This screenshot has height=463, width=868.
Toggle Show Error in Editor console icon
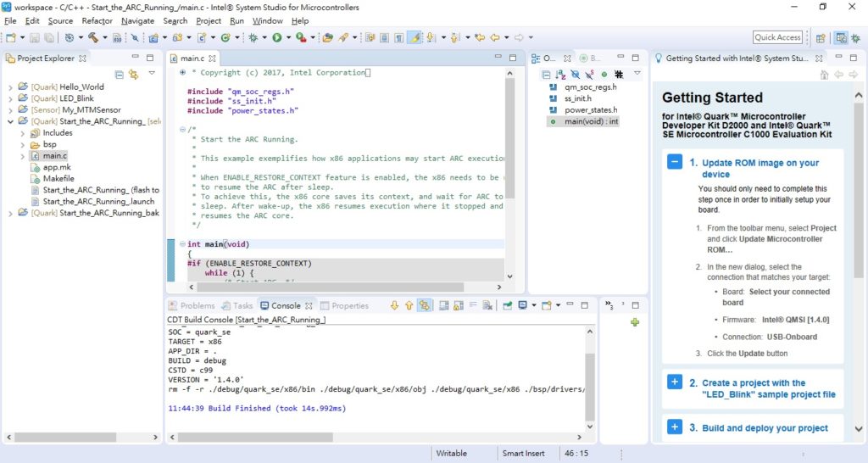[425, 306]
